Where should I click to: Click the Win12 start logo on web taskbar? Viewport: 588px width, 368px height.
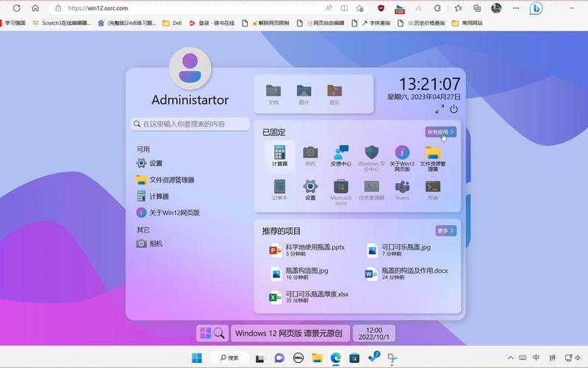pos(205,333)
